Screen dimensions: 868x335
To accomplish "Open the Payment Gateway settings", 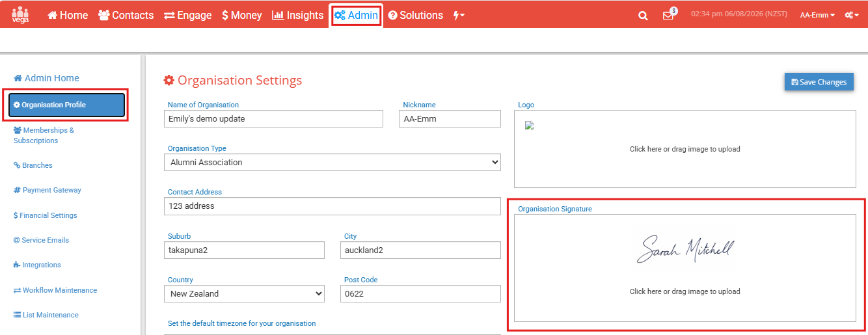I will point(47,190).
